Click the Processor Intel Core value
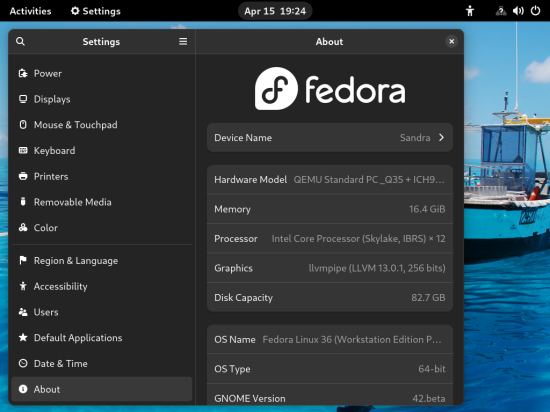 pos(358,238)
